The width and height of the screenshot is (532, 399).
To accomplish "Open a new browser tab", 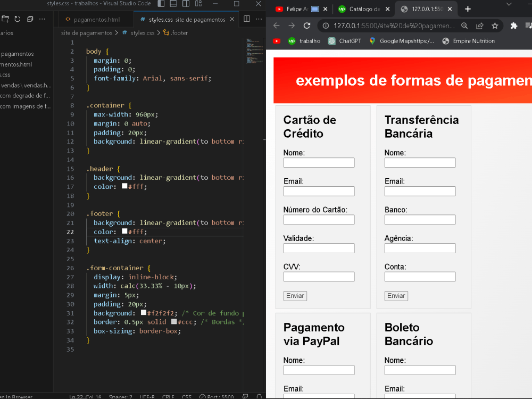I will [468, 9].
